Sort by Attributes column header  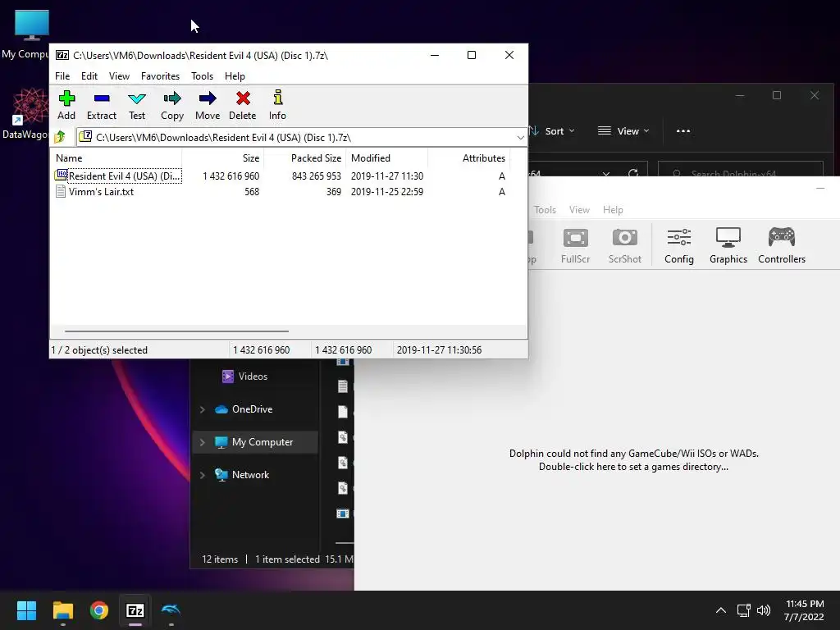(x=468, y=158)
